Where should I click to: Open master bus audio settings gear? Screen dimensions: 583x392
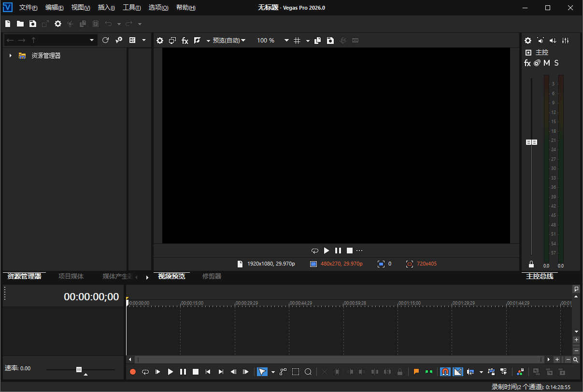(x=528, y=41)
